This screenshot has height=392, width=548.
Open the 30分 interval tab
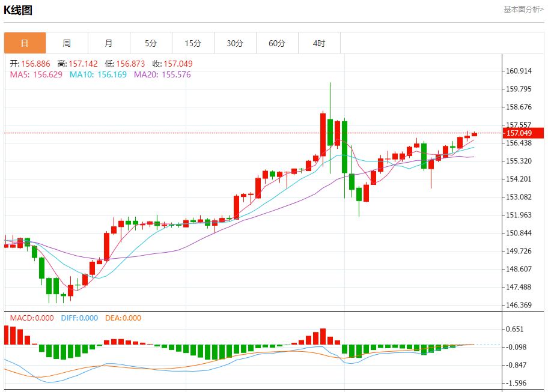pyautogui.click(x=235, y=43)
